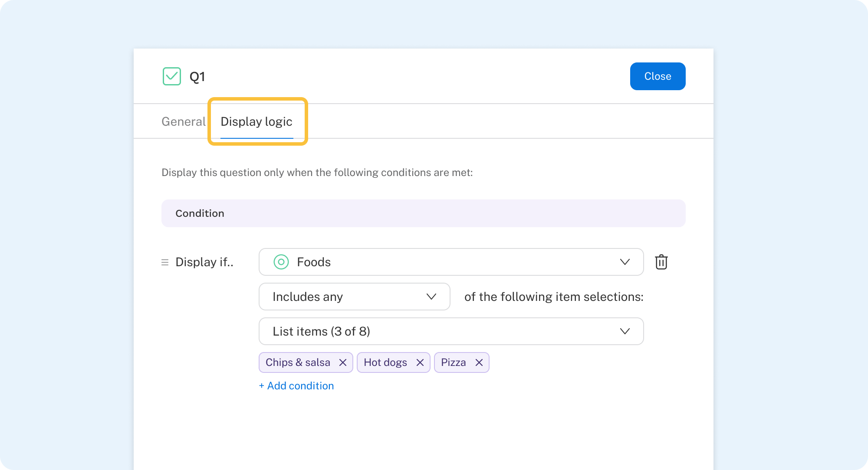
Task: Click the Foods dropdown chevron arrow
Action: pos(625,262)
